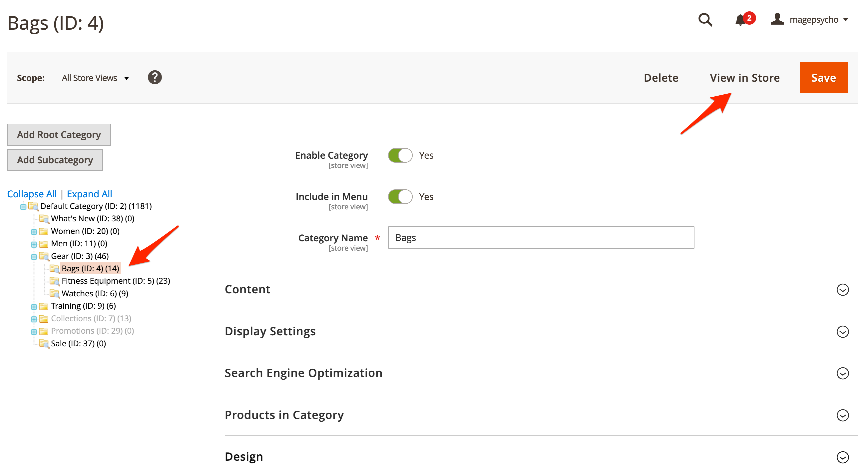Click the Add Subcategory button

55,160
